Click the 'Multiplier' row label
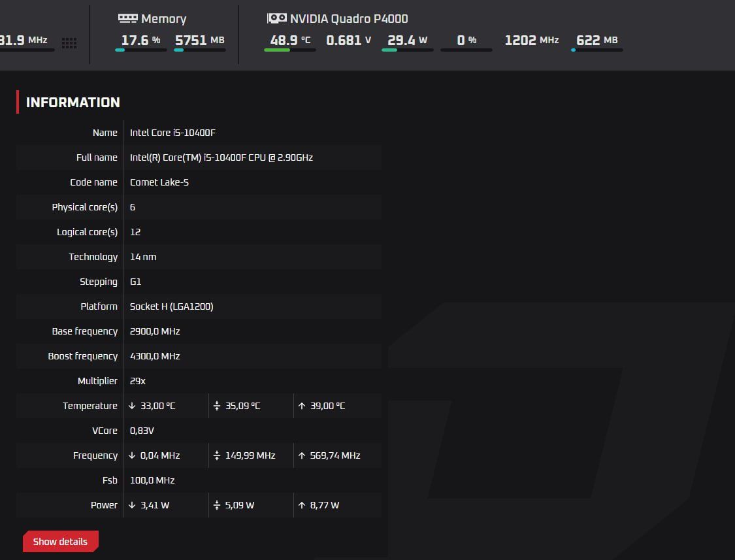Viewport: 735px width, 560px height. click(x=97, y=382)
